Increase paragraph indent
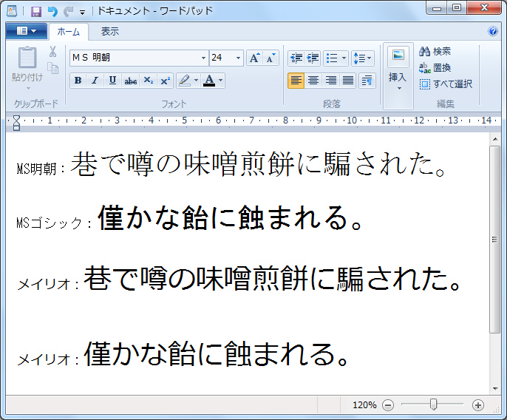 pos(313,58)
